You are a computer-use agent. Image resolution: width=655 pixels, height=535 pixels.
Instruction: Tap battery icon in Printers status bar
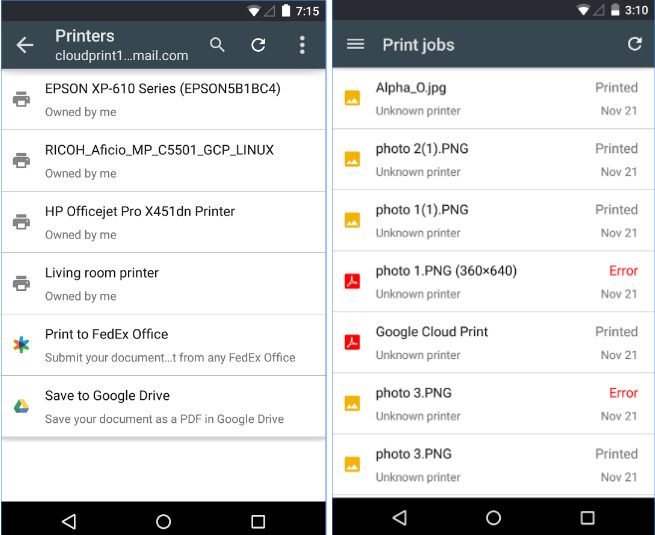click(x=286, y=10)
